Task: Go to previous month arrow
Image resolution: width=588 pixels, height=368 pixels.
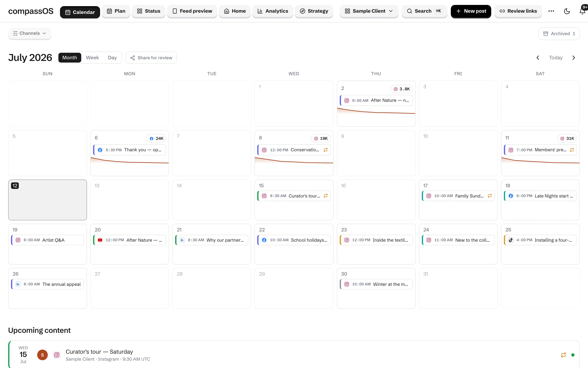Action: tap(538, 58)
